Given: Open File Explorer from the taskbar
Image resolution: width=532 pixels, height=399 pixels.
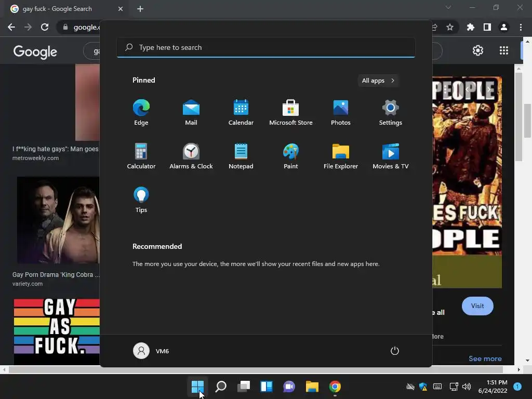Looking at the screenshot, I should click(x=312, y=387).
